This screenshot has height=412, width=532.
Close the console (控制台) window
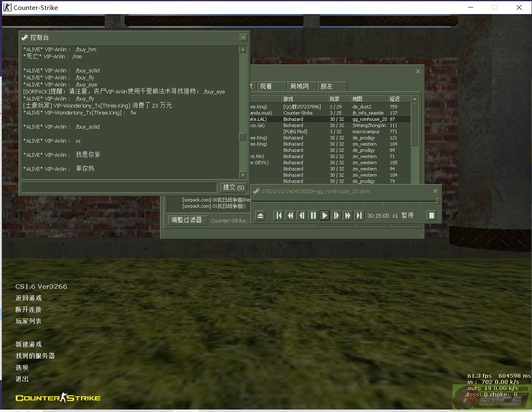coord(243,38)
